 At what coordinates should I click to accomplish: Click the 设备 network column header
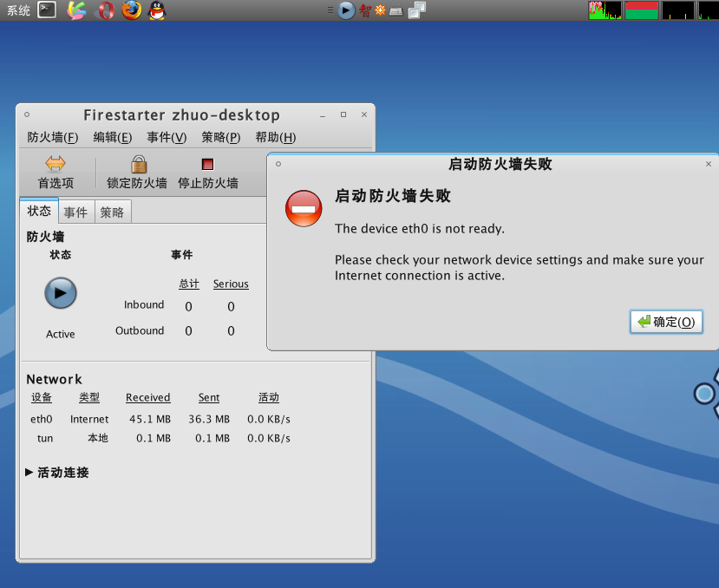pyautogui.click(x=42, y=397)
